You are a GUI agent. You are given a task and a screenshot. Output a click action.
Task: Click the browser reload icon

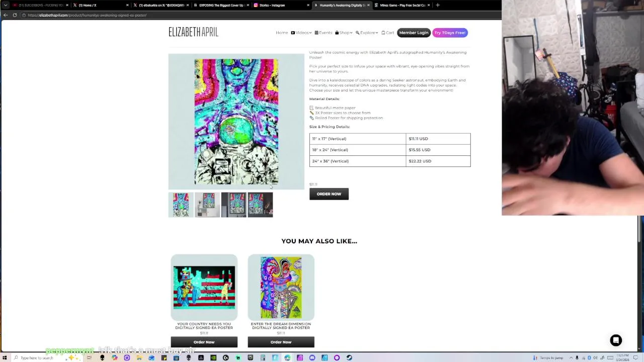pyautogui.click(x=15, y=15)
